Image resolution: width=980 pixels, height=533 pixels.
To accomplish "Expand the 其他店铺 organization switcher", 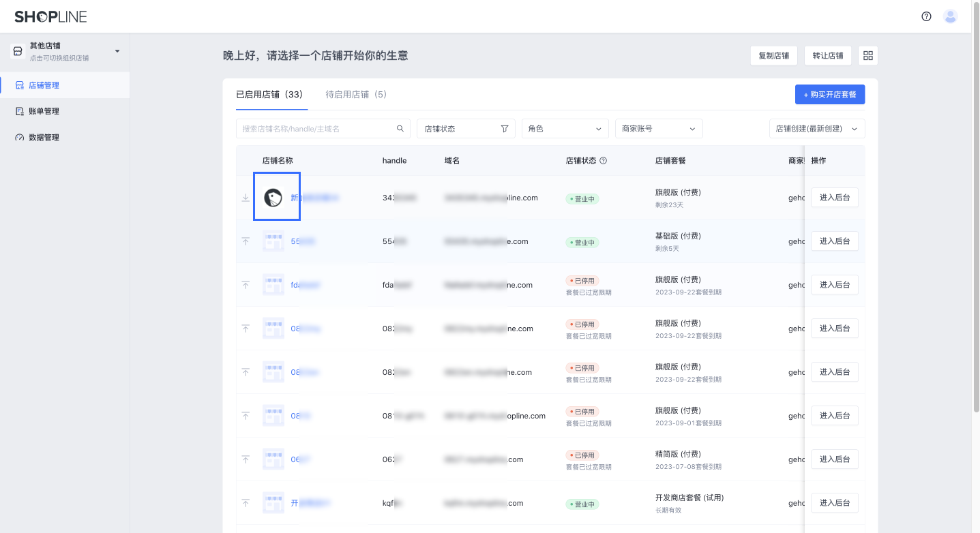I will (x=117, y=51).
